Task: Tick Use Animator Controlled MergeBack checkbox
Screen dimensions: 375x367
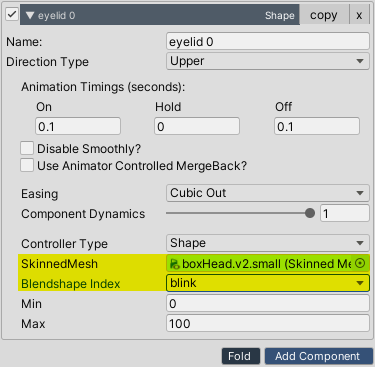Action: 27,165
